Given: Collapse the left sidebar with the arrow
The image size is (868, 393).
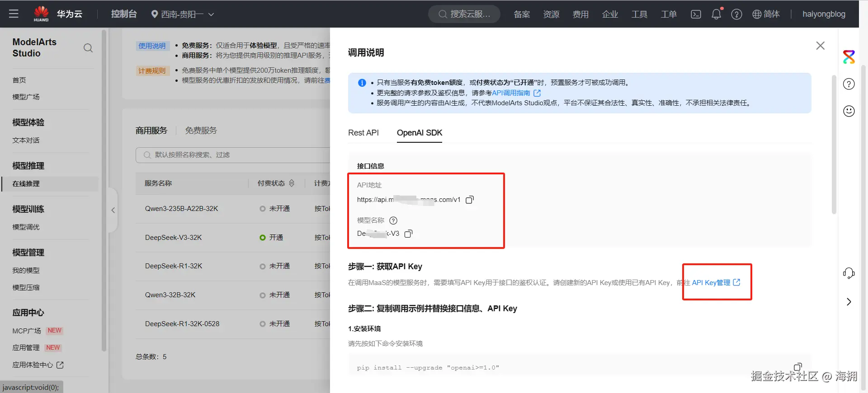Looking at the screenshot, I should click(x=113, y=210).
